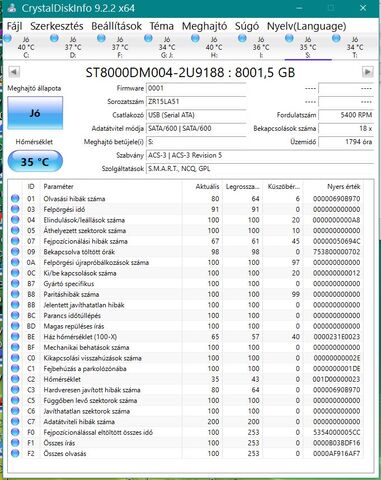This screenshot has height=480, width=381.
Task: Click status icon for Javíthatatlan szektorok száma
Action: (15, 411)
